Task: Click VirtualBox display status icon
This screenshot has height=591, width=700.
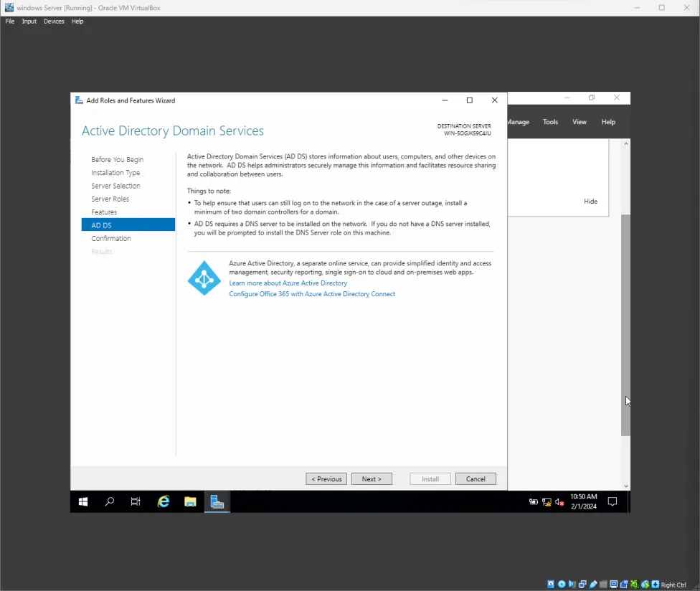Action: (614, 585)
